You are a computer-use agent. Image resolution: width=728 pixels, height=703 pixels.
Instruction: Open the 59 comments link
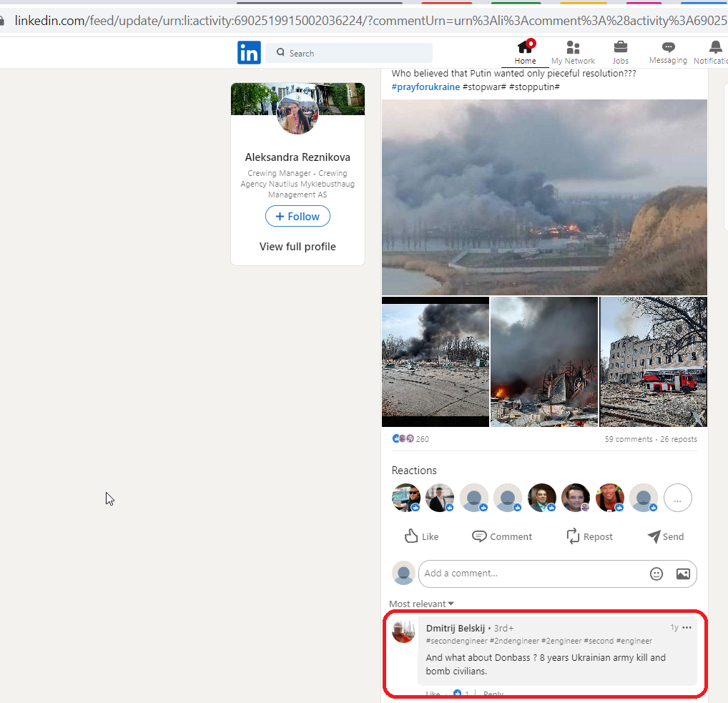pos(628,439)
